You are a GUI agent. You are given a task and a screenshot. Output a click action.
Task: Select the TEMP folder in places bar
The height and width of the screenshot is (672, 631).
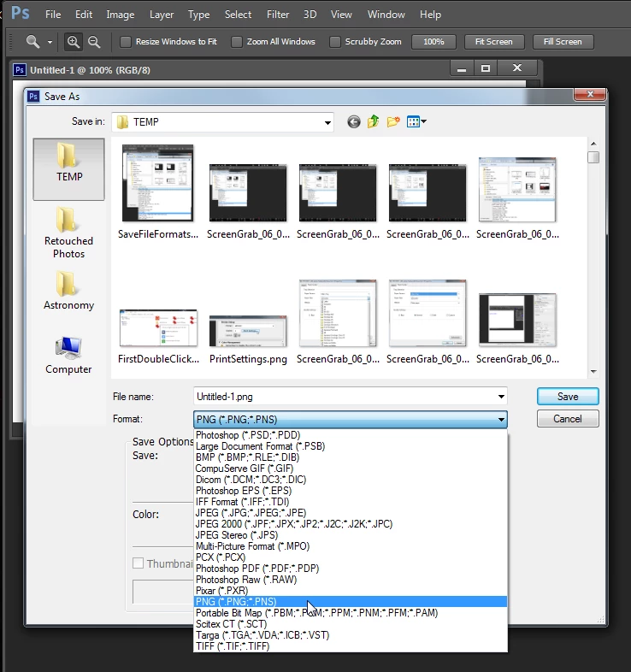click(x=68, y=169)
